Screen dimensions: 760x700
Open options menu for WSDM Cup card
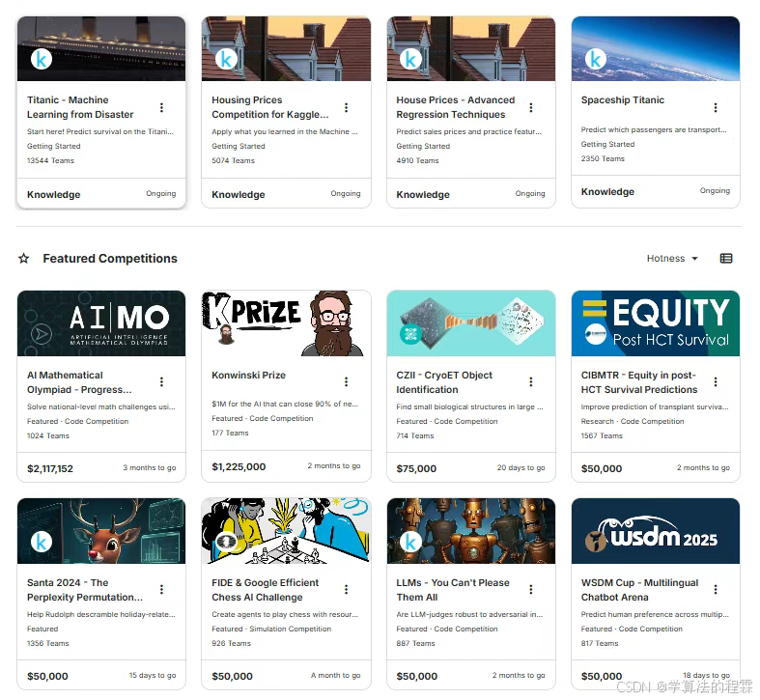[x=716, y=590]
